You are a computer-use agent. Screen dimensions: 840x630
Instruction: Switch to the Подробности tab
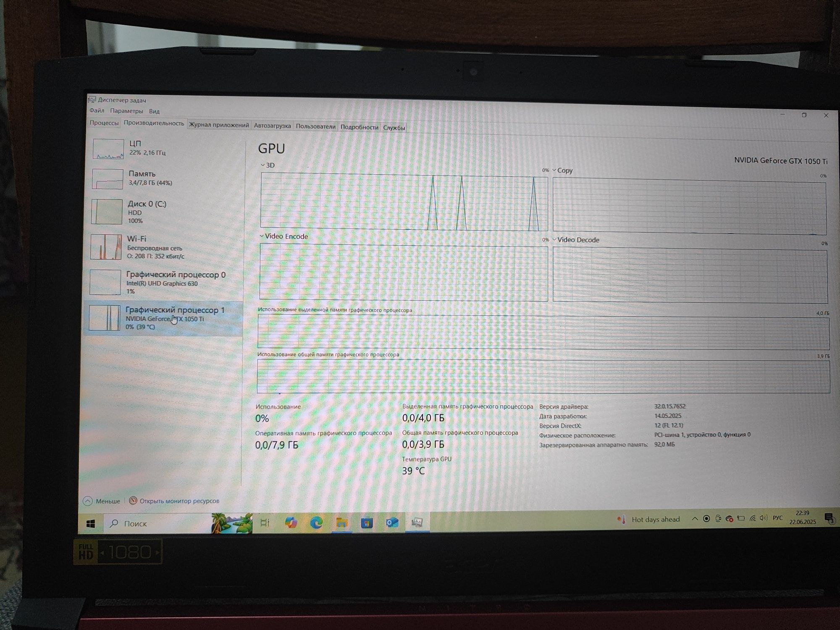[x=359, y=127]
